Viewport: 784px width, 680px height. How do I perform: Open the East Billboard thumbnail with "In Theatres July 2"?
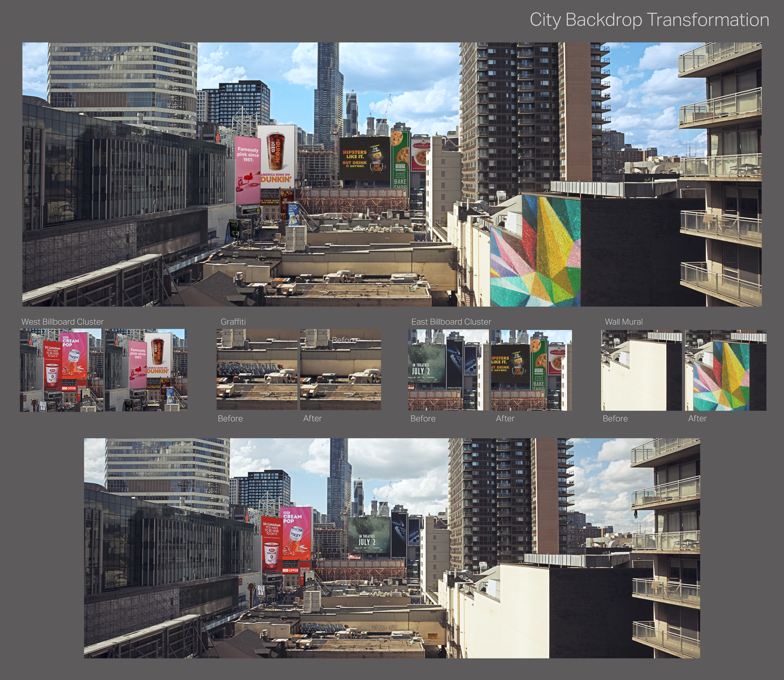tap(448, 370)
